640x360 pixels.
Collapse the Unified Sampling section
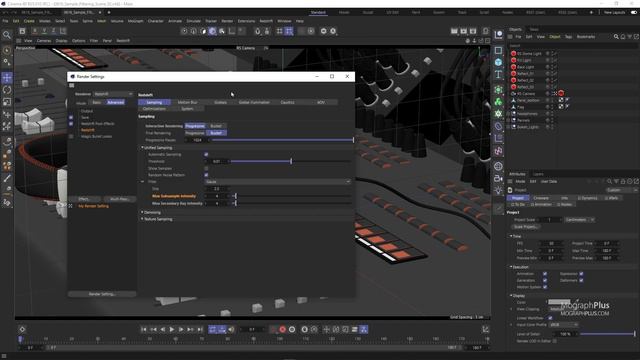pyautogui.click(x=142, y=147)
